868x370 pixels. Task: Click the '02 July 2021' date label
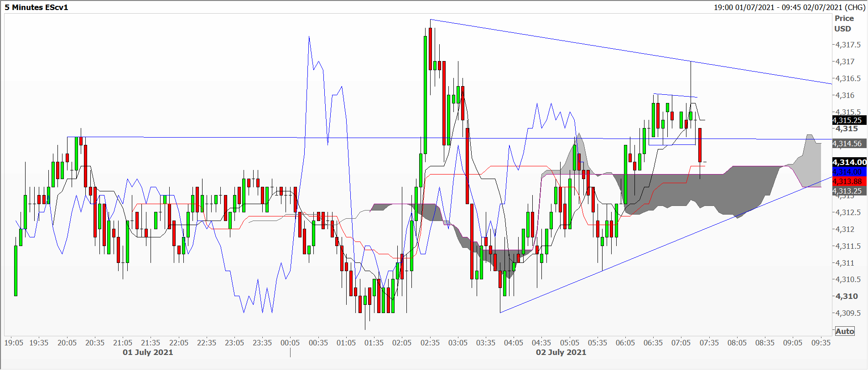(x=561, y=352)
